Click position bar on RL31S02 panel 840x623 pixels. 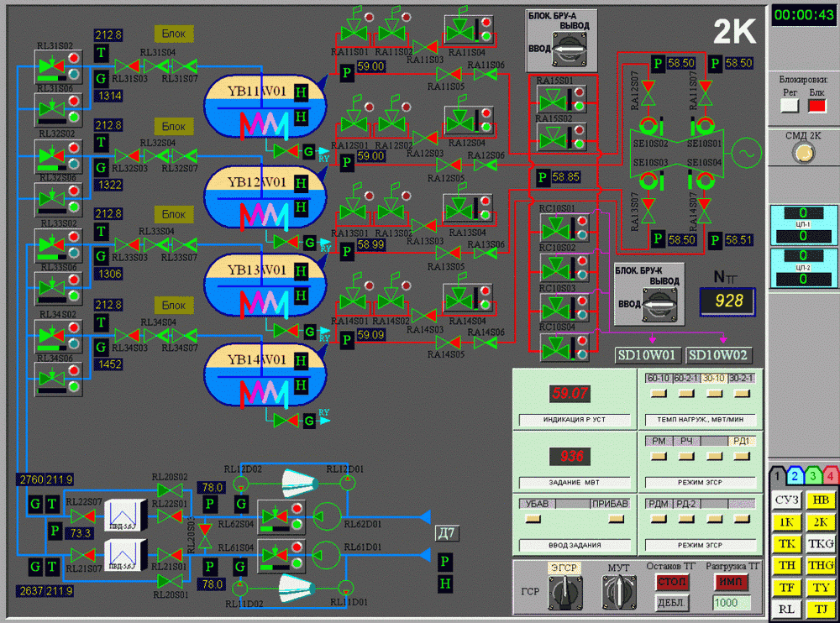51,78
